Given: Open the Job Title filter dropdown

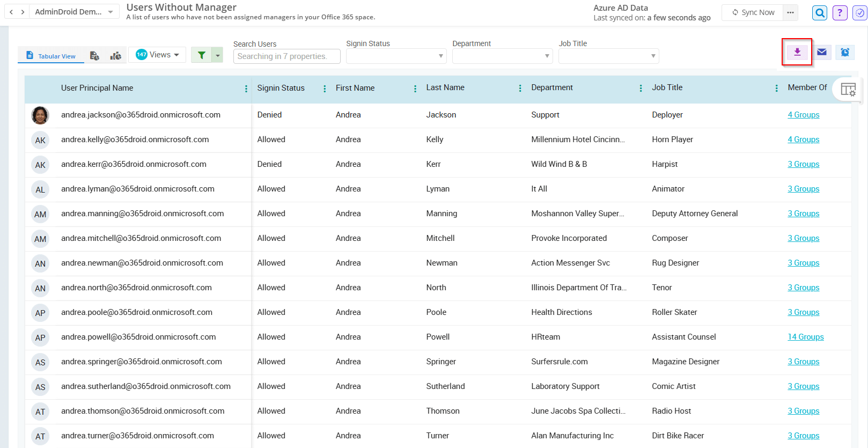Looking at the screenshot, I should tap(608, 56).
